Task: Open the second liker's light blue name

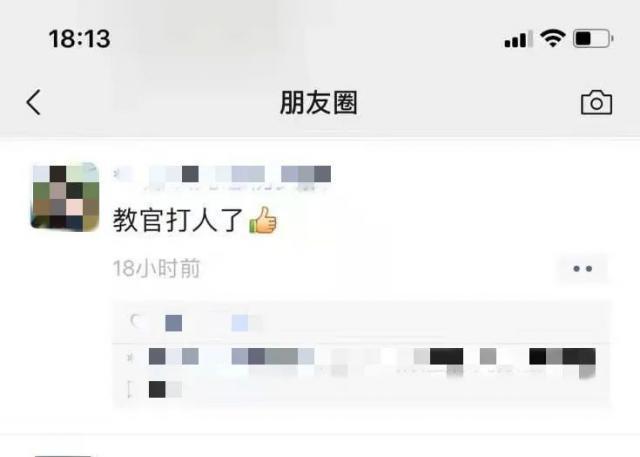Action: [247, 323]
